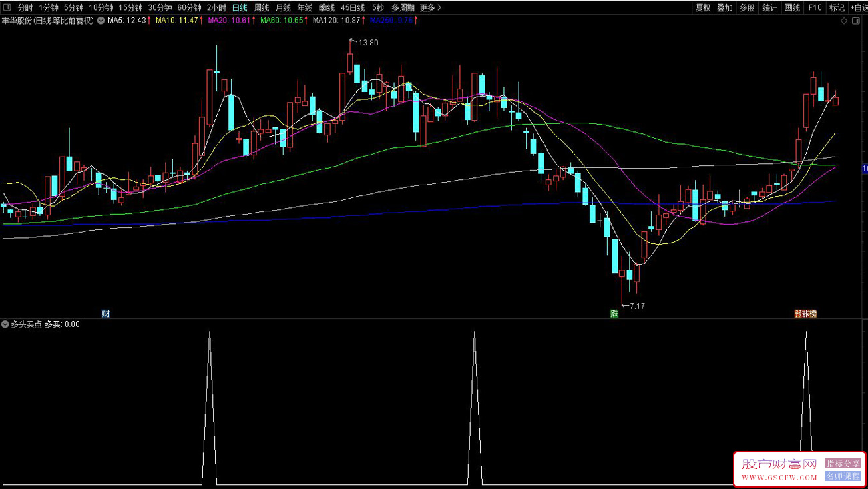This screenshot has height=489, width=868.
Task: Select the 日线 daily chart tab
Action: point(240,8)
